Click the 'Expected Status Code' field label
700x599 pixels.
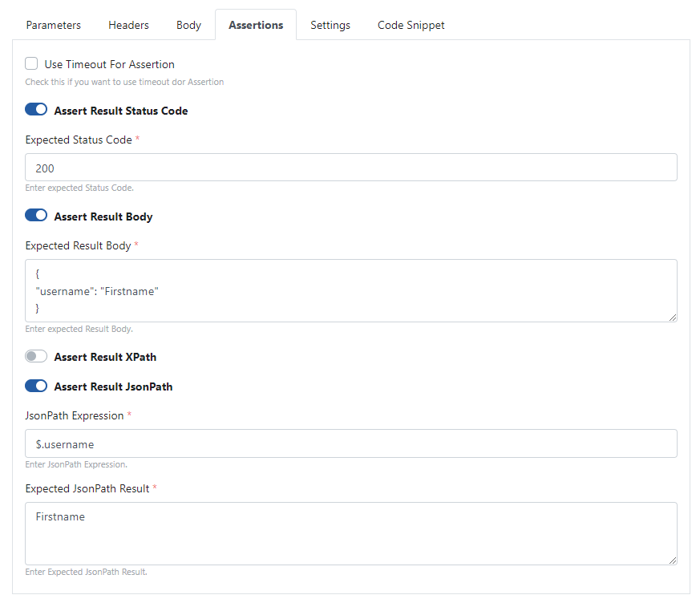pyautogui.click(x=78, y=140)
